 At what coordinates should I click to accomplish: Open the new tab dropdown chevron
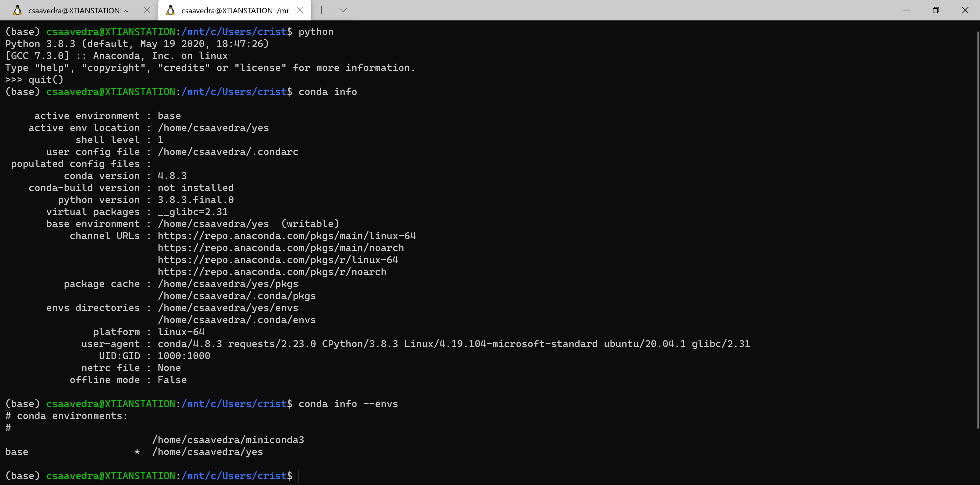coord(343,10)
